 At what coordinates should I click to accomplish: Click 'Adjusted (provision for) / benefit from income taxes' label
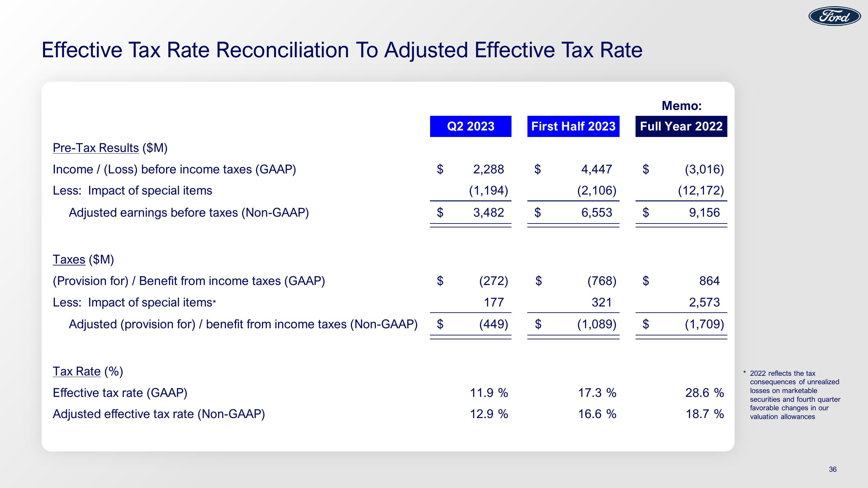tap(243, 324)
